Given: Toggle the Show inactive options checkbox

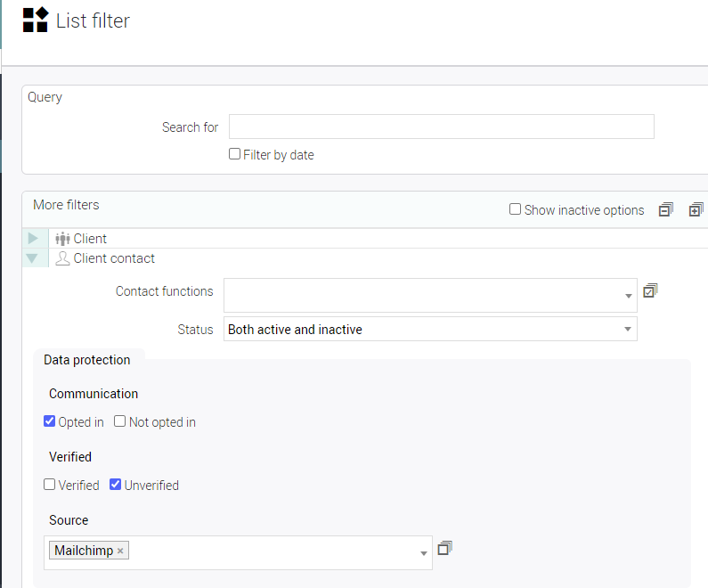Looking at the screenshot, I should pyautogui.click(x=515, y=209).
